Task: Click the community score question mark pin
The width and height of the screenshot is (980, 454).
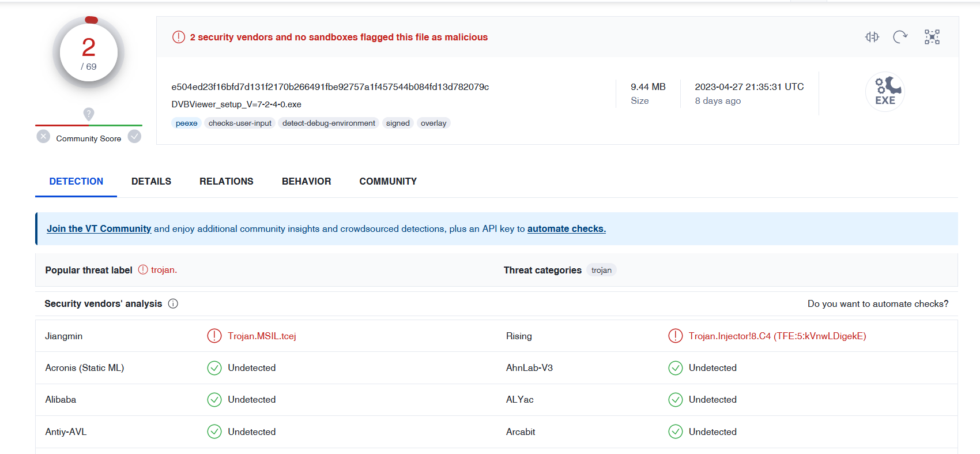Action: (88, 114)
